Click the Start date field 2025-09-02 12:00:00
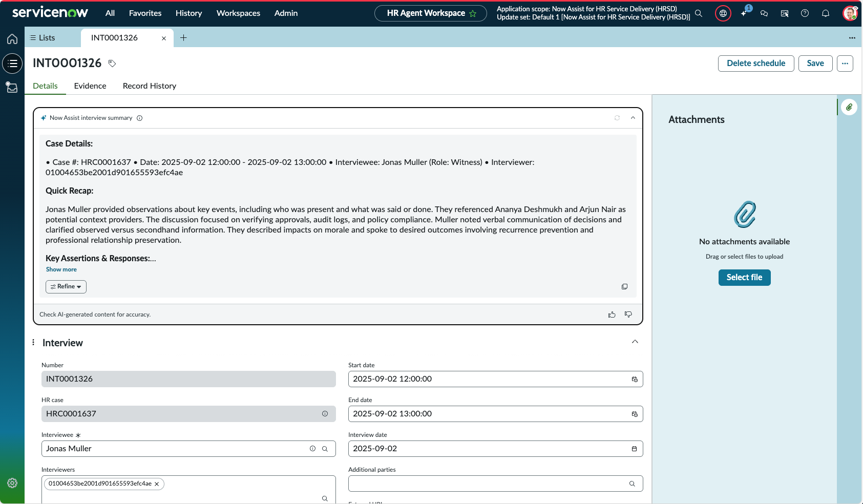Image resolution: width=863 pixels, height=504 pixels. (x=495, y=379)
